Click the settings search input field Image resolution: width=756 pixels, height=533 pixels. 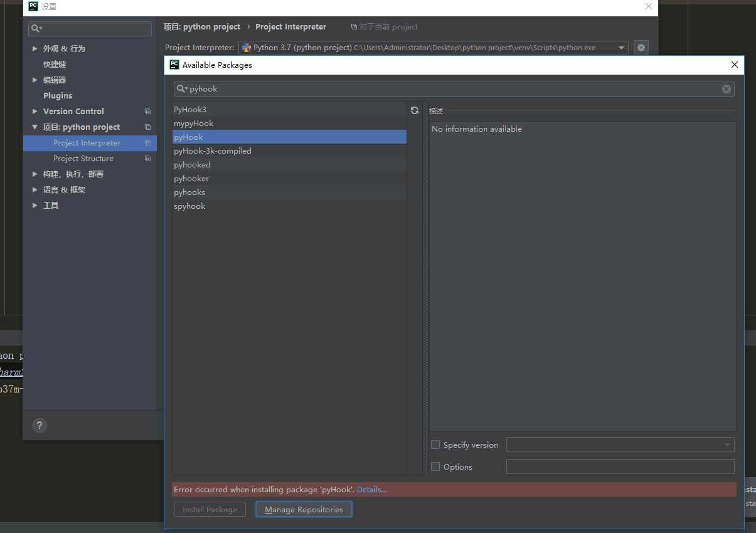(x=90, y=29)
